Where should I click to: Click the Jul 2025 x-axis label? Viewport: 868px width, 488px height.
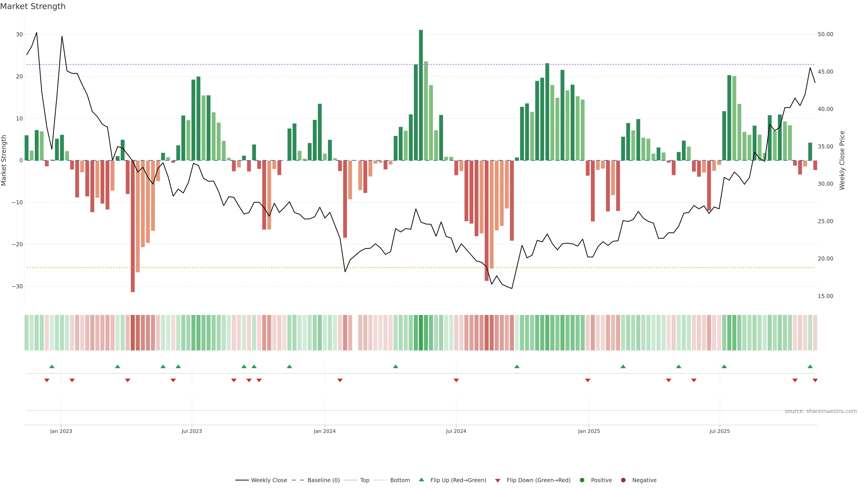point(719,431)
